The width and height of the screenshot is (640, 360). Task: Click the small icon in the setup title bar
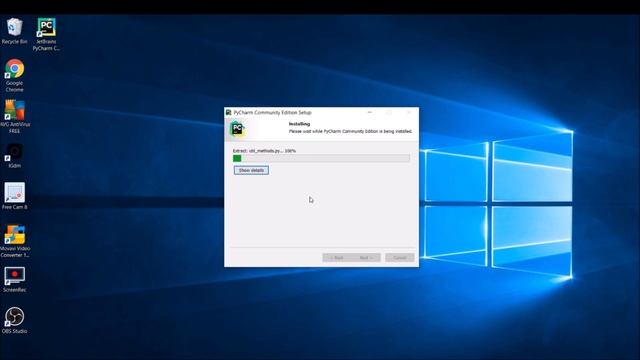[229, 112]
